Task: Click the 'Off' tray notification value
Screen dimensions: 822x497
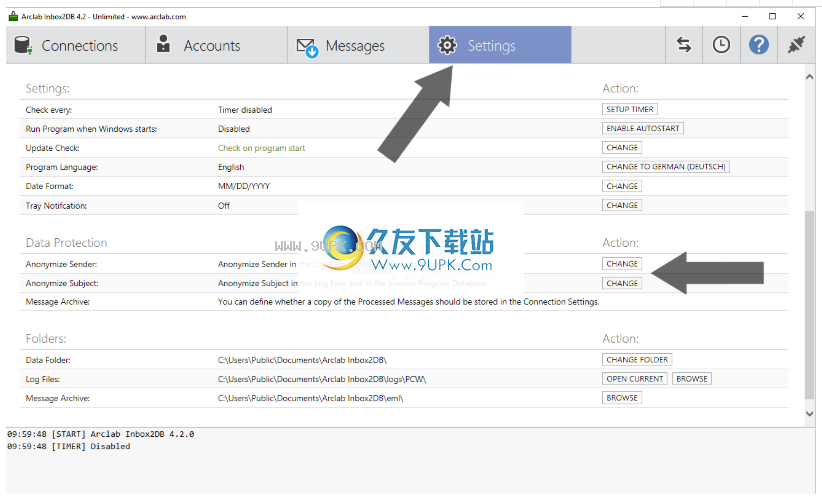Action: (x=224, y=206)
